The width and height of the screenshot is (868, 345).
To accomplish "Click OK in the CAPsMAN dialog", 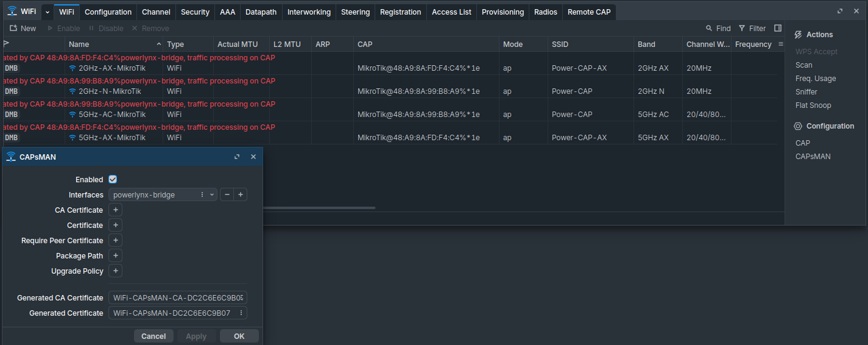I will pyautogui.click(x=239, y=336).
